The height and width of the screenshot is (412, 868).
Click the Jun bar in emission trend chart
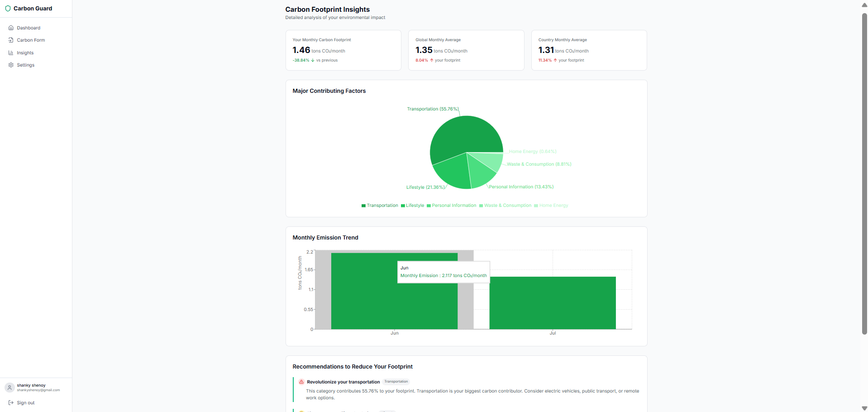394,291
